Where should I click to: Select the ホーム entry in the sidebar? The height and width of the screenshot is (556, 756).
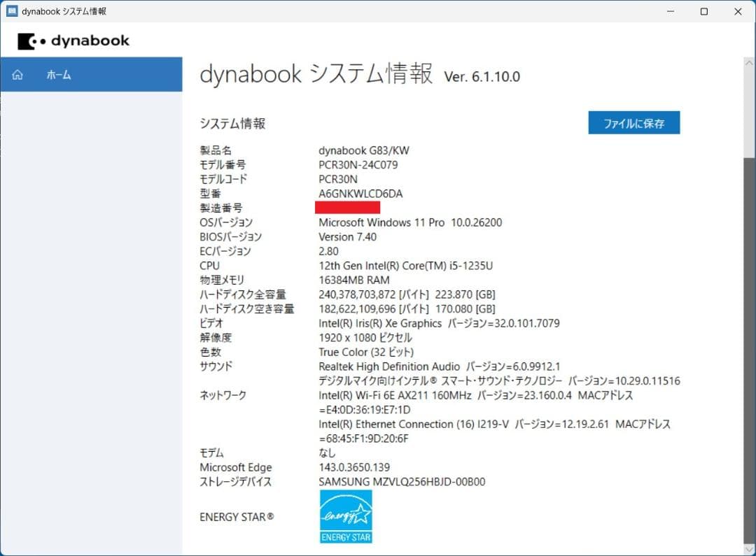[x=59, y=74]
